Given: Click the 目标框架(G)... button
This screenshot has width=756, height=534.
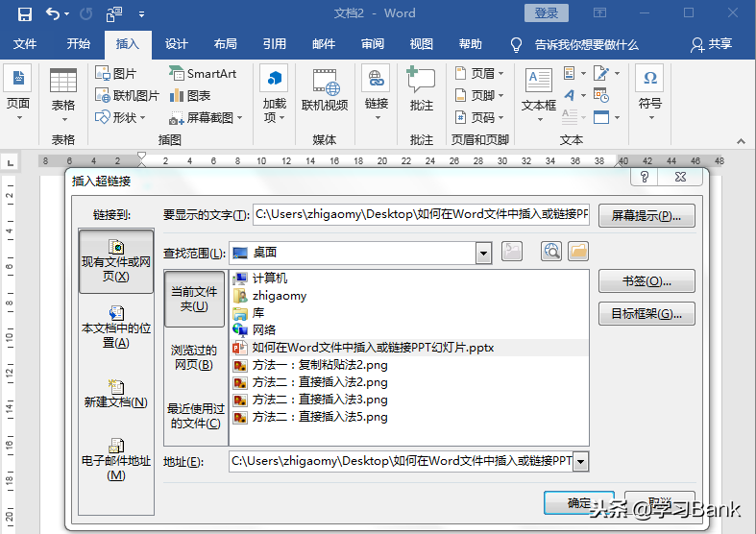Looking at the screenshot, I should [646, 314].
